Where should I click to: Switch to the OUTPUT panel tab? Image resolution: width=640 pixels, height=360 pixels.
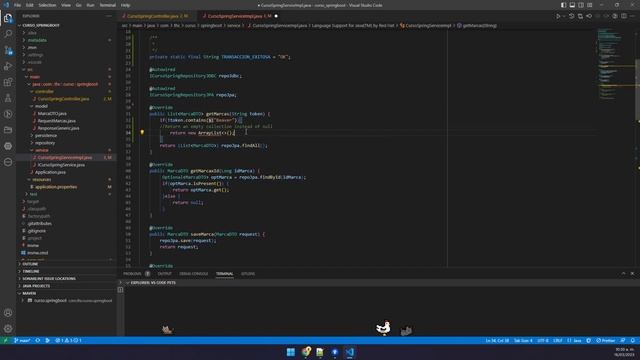tap(164, 274)
